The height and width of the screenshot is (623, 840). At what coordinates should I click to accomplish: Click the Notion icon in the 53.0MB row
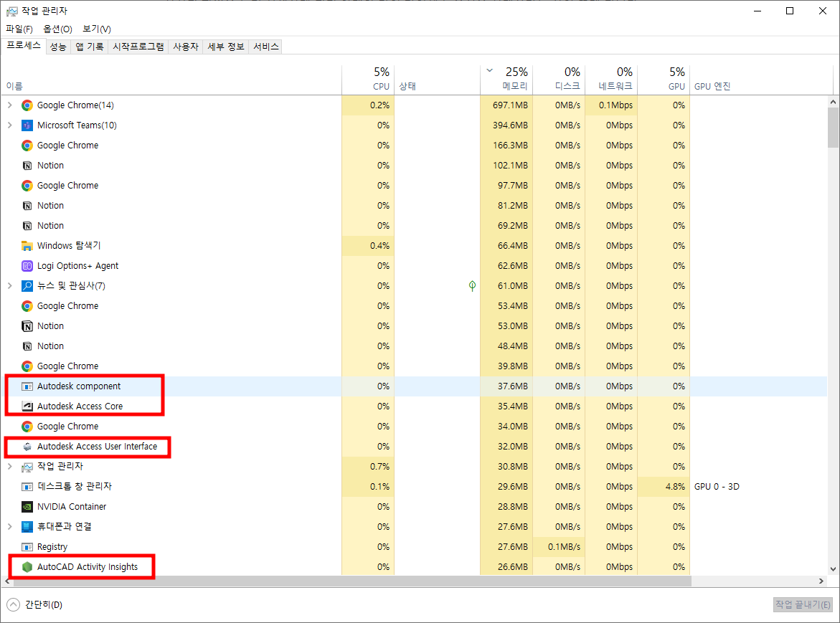[x=27, y=326]
